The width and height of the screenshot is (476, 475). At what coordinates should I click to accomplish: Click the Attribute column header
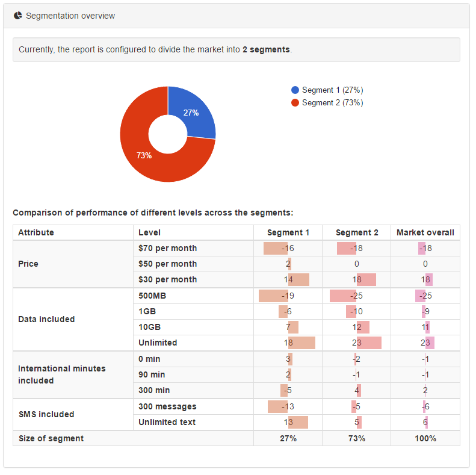pos(36,232)
